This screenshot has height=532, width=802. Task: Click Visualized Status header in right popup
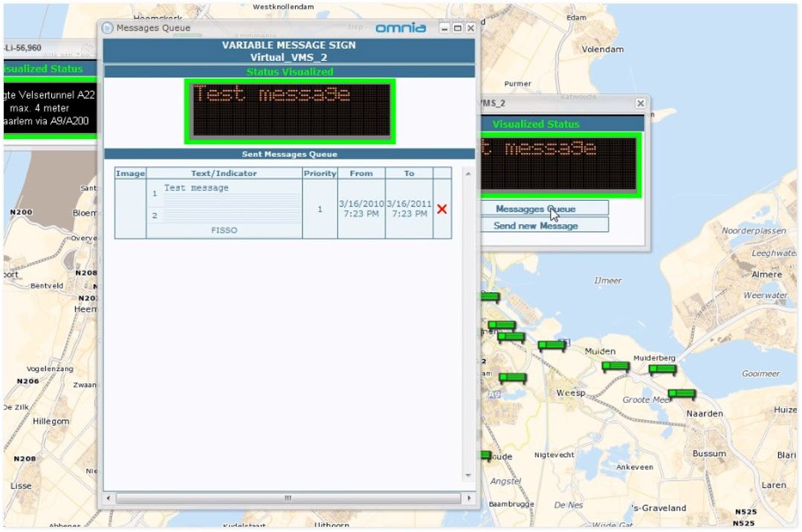coord(562,124)
